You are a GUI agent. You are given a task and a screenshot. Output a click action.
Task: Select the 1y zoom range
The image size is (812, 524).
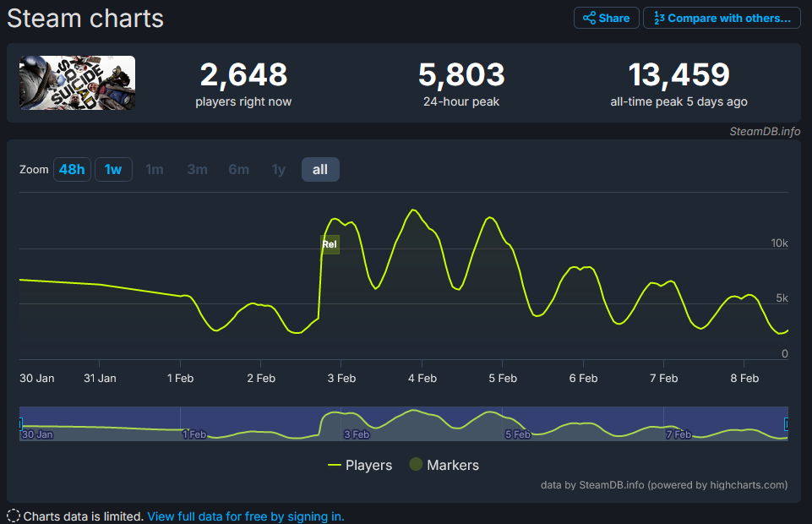pyautogui.click(x=279, y=169)
